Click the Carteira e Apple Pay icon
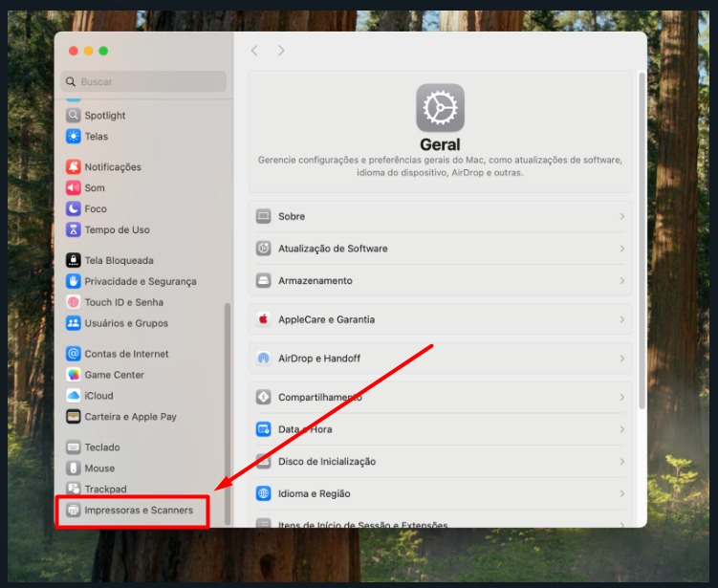Image resolution: width=718 pixels, height=588 pixels. (74, 417)
